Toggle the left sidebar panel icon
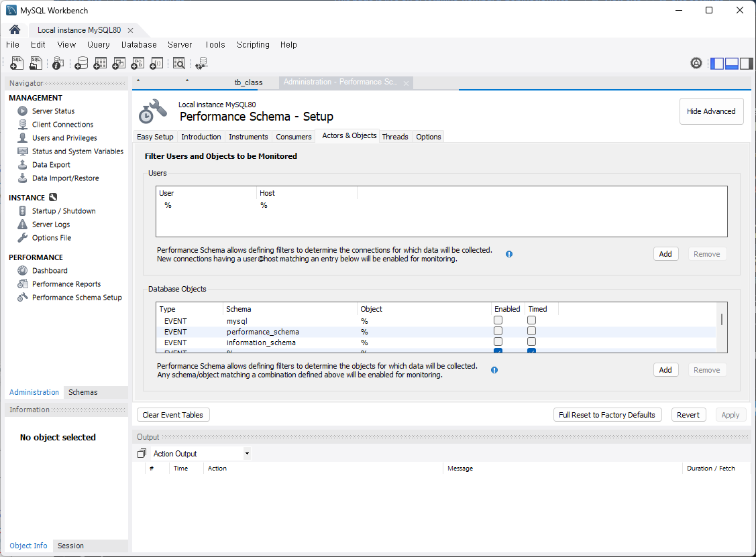 (717, 63)
